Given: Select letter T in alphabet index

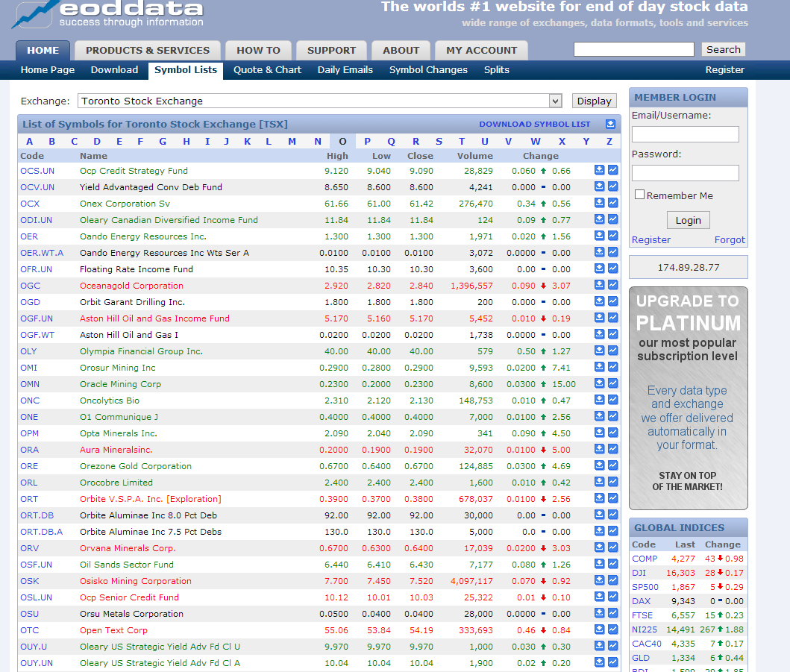Looking at the screenshot, I should pyautogui.click(x=462, y=142).
